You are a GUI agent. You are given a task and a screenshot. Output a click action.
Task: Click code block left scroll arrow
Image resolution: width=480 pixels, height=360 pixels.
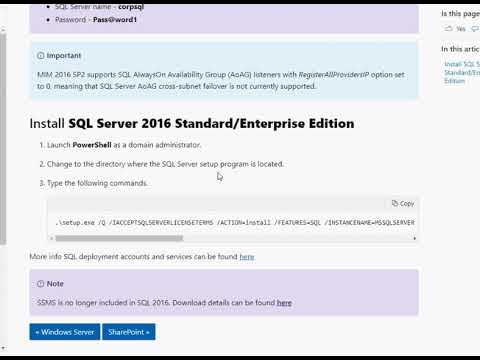click(x=51, y=238)
